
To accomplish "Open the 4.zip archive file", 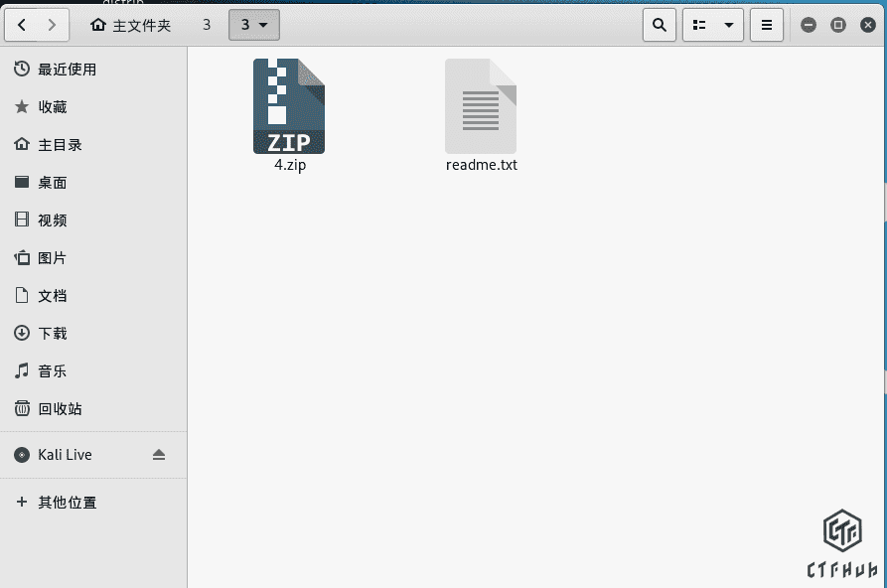I will 288,107.
